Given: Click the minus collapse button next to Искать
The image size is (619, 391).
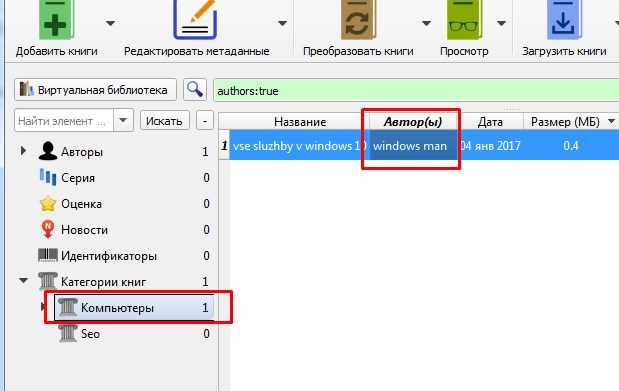Looking at the screenshot, I should pyautogui.click(x=204, y=120).
